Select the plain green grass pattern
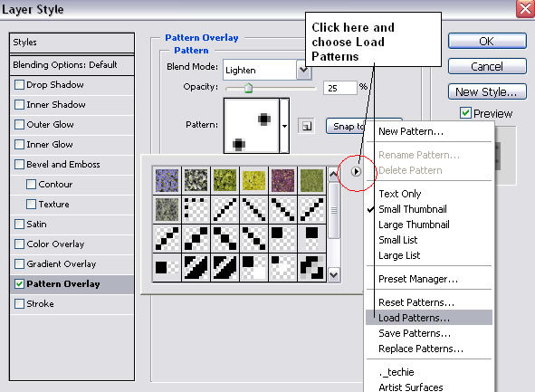Viewport: 535px width, 392px height. coord(311,180)
